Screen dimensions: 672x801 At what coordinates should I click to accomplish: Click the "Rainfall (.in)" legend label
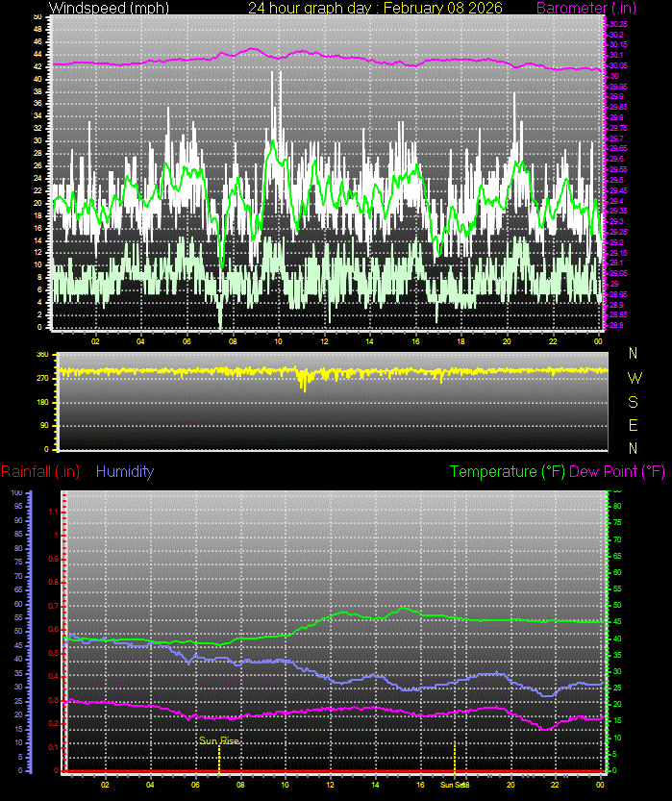pos(40,471)
